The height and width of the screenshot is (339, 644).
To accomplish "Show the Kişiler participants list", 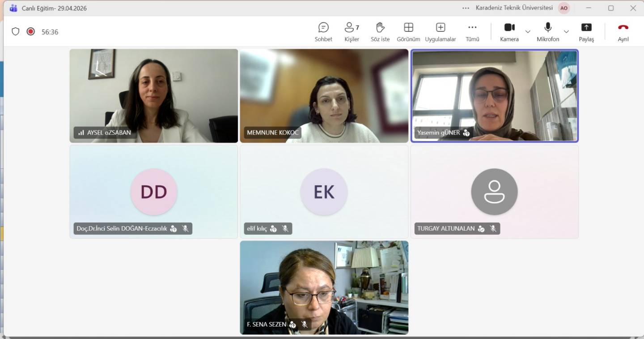I will tap(352, 32).
